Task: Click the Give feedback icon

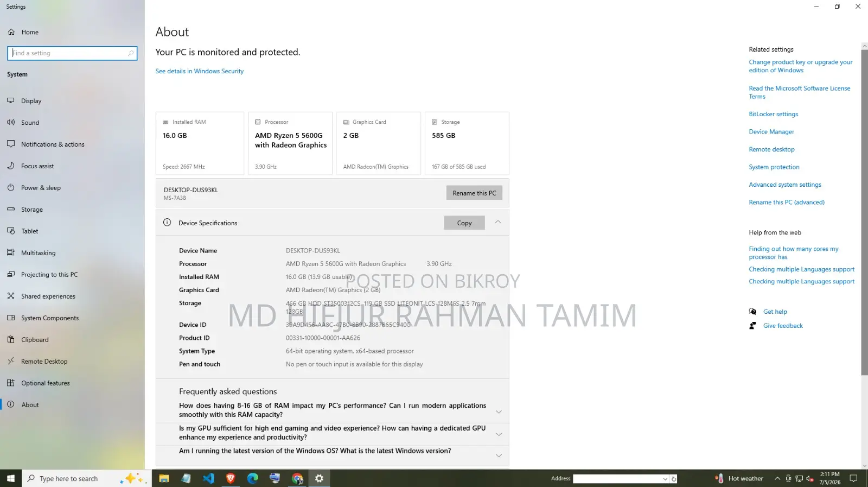Action: [x=753, y=326]
